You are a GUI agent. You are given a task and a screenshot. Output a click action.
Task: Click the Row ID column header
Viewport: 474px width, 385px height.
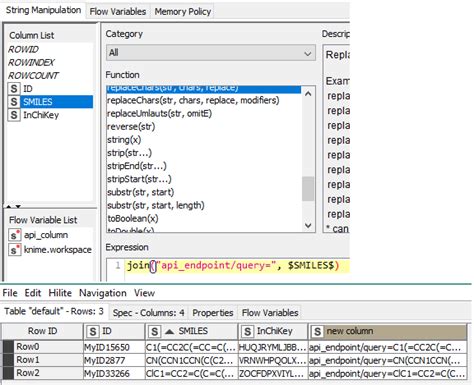(x=42, y=331)
